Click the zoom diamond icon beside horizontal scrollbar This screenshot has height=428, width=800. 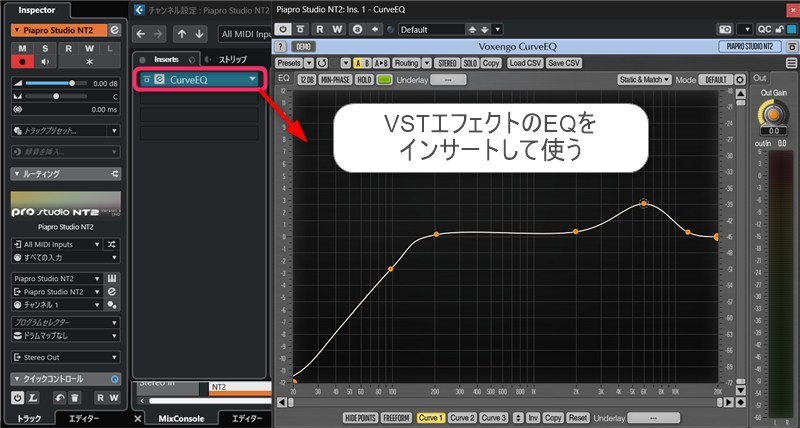(x=740, y=402)
